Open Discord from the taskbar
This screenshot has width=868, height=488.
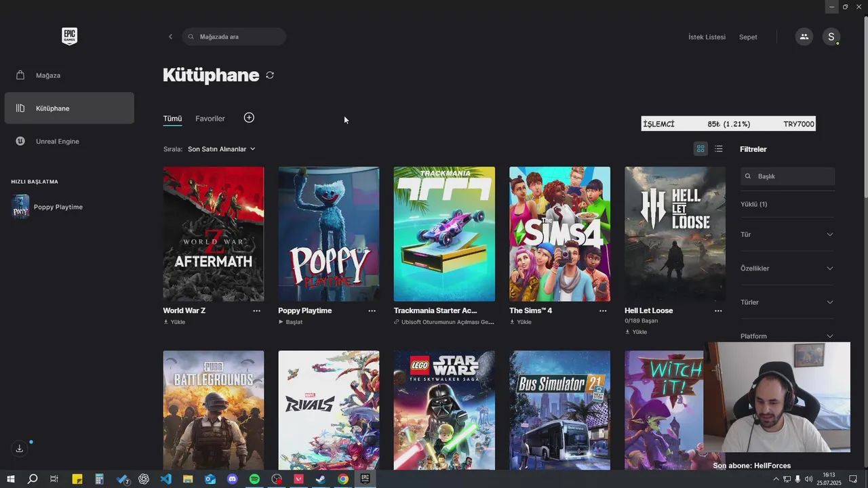pyautogui.click(x=233, y=479)
